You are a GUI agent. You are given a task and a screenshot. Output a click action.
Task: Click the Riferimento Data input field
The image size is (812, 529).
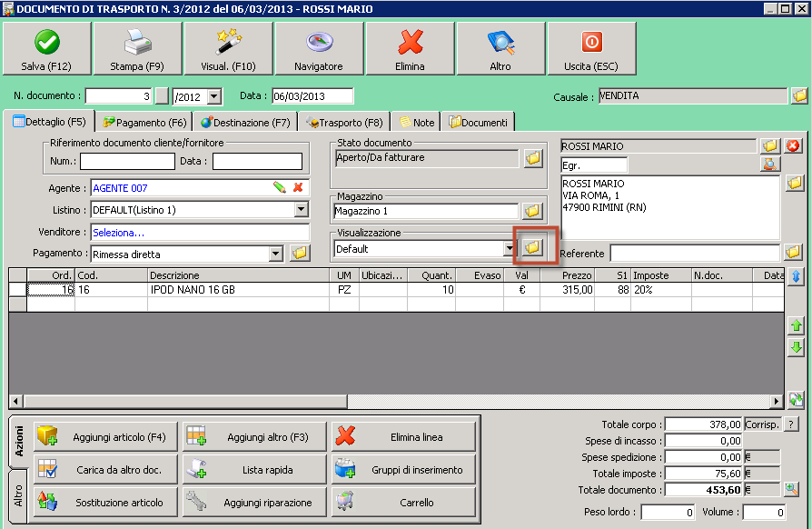(x=257, y=161)
